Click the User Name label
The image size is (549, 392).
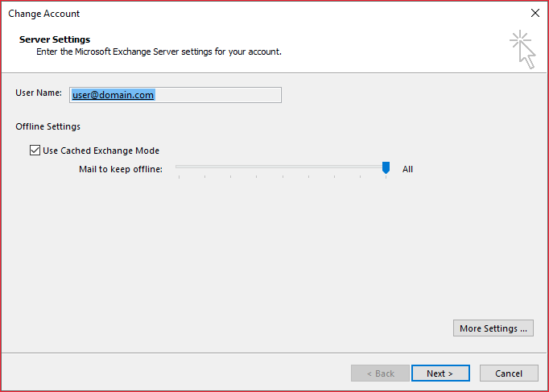coord(39,93)
